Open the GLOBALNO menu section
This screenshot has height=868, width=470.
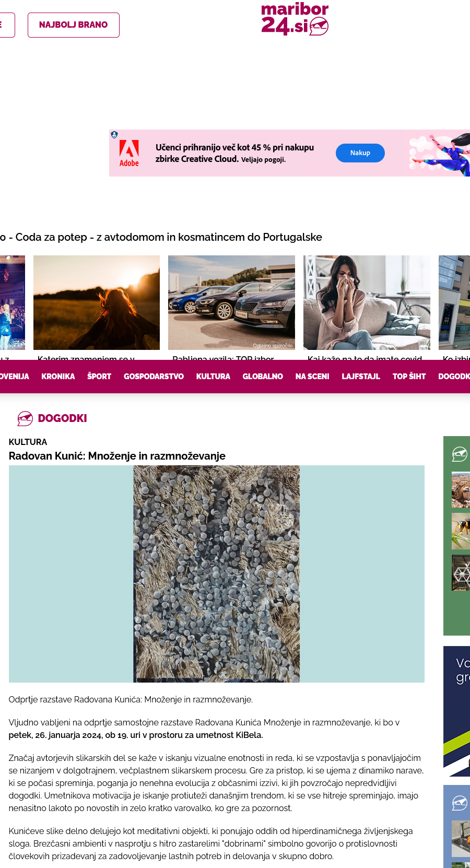click(x=263, y=377)
